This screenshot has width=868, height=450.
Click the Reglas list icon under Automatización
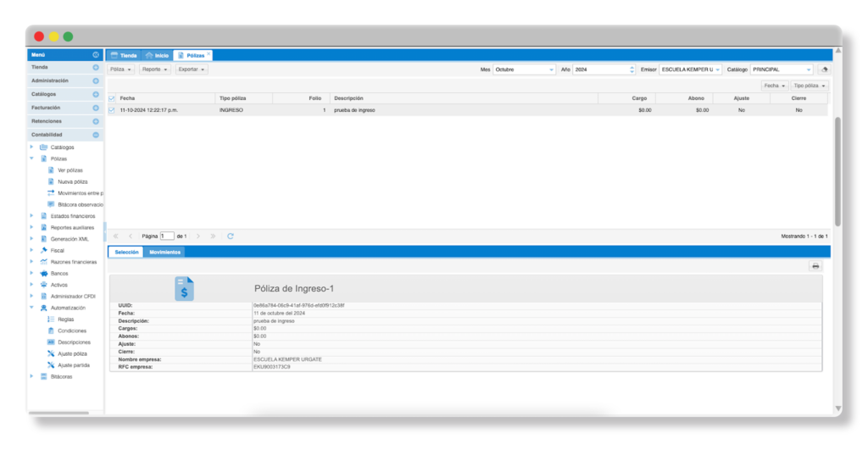(x=51, y=319)
